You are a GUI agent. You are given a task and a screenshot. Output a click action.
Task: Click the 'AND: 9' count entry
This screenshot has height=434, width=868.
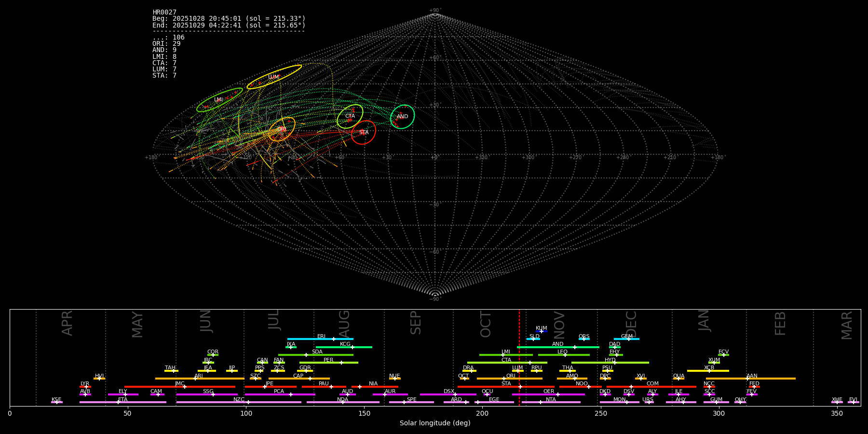tap(164, 50)
